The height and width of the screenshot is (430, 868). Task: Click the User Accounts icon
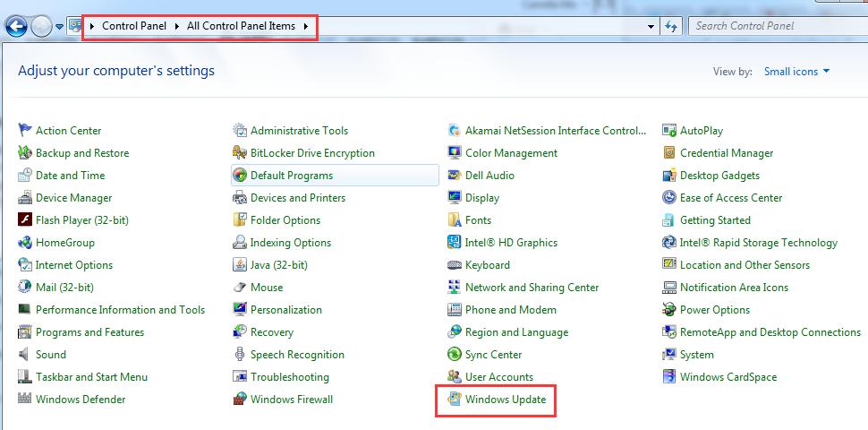tap(455, 377)
